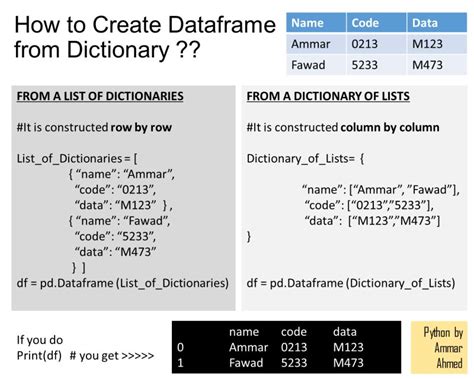Screen dimensions: 474x379
Task: Click the line "code": "0213", in left panel
Action: tap(115, 190)
